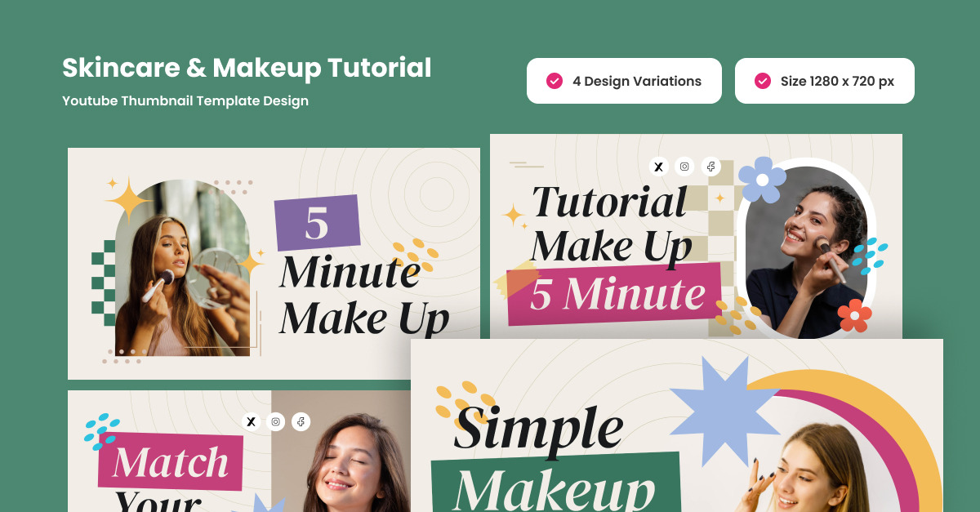
Task: Select the pink 5 Minute banner
Action: pos(614,294)
